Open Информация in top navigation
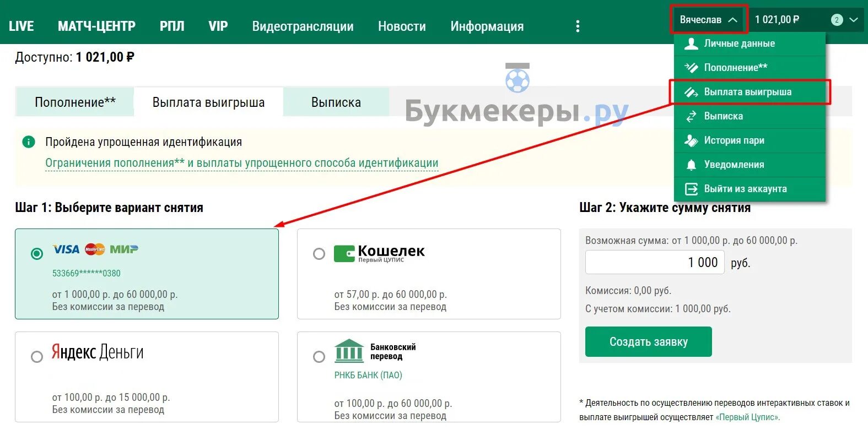 click(487, 26)
